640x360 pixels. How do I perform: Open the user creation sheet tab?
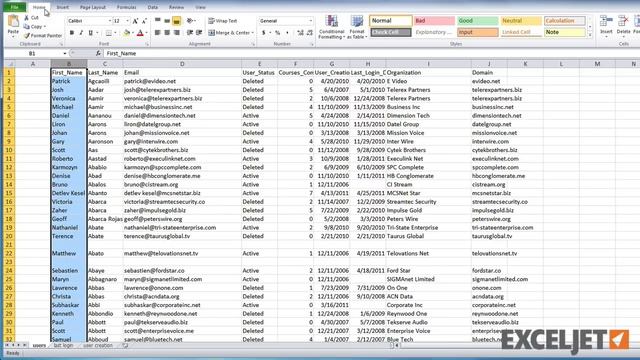[x=98, y=345]
